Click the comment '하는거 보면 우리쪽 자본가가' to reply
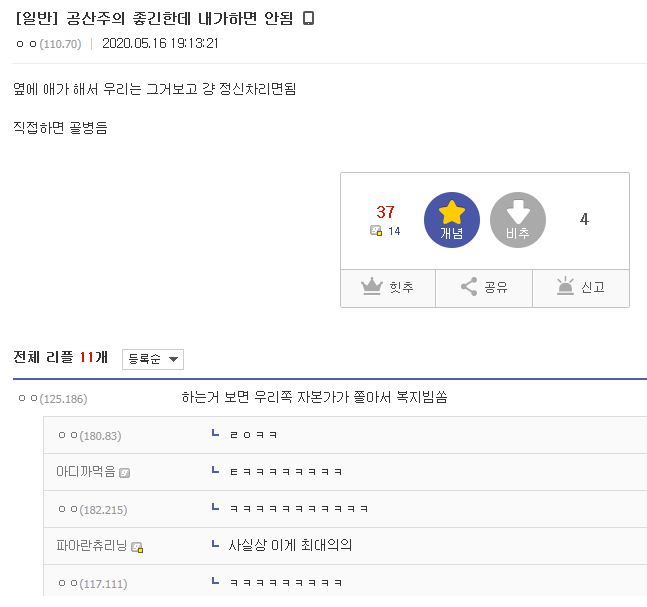647x607 pixels. pos(314,397)
